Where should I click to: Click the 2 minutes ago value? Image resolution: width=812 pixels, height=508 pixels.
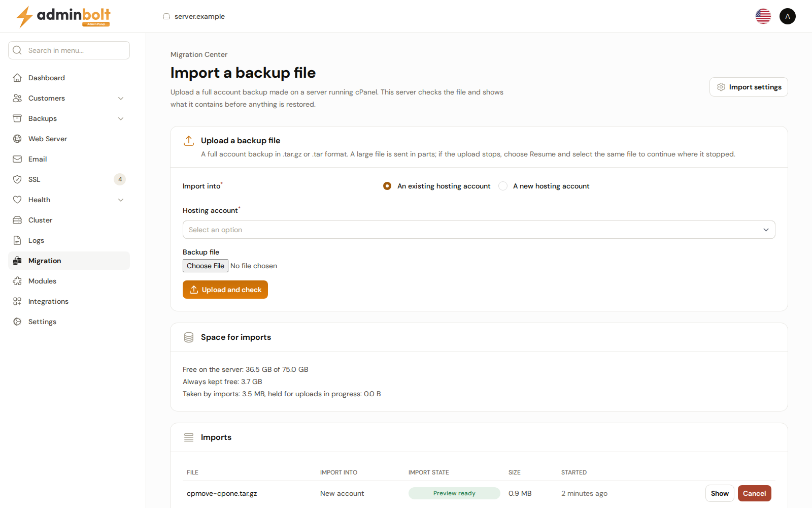coord(584,493)
